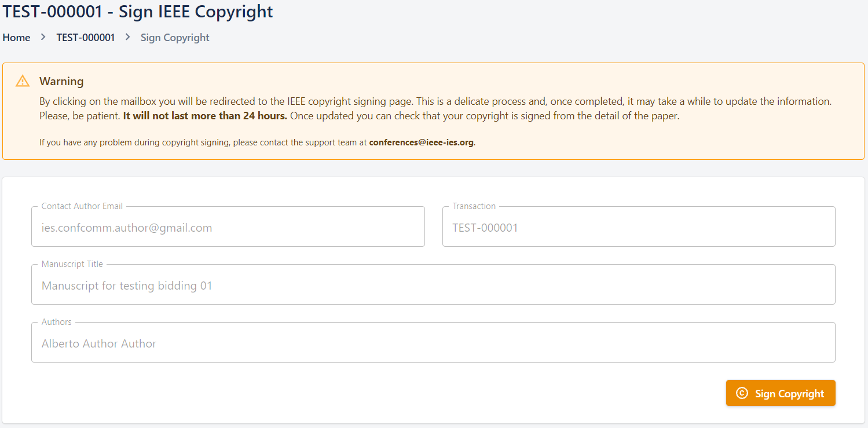Click the breadcrumb chevron right after Home
The width and height of the screenshot is (868, 428).
(x=43, y=38)
